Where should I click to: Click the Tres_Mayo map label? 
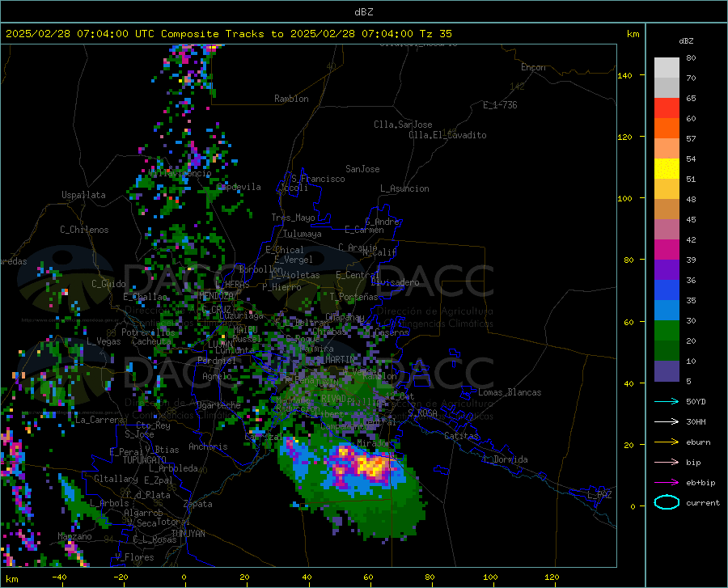point(293,218)
